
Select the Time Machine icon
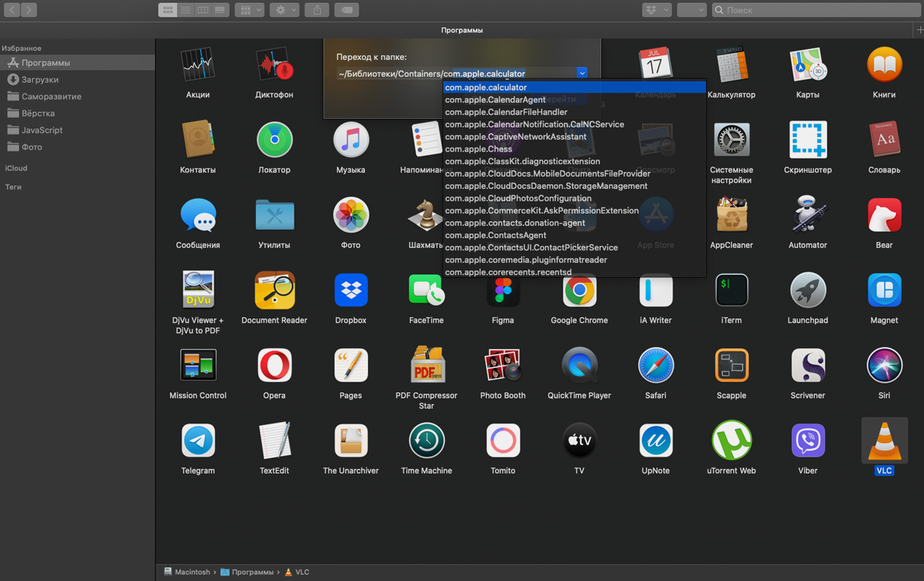(427, 441)
